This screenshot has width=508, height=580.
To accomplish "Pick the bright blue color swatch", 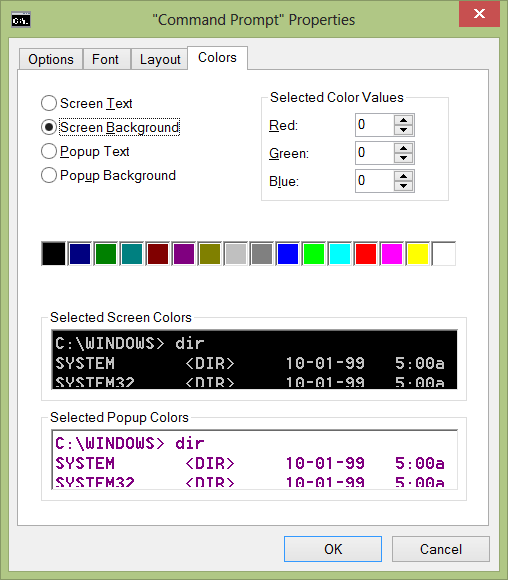I will pyautogui.click(x=288, y=254).
